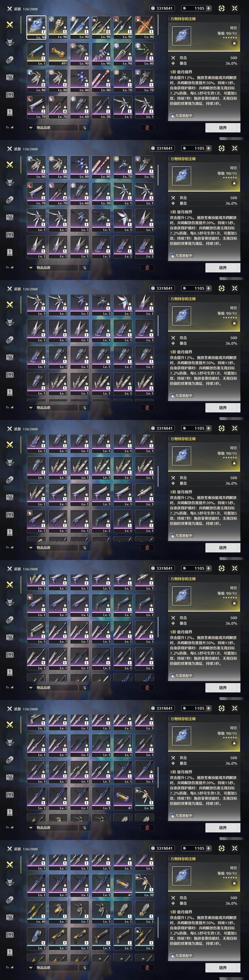Screen dimensions: 249x980
Task: Choose the Lv. 40 gold-trimmed weapon
Action: coord(36,912)
